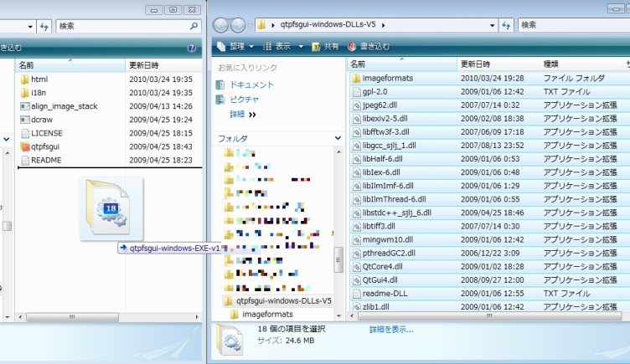Click the 詳細を表示... link in details pane
The width and height of the screenshot is (630, 364).
[x=391, y=330]
